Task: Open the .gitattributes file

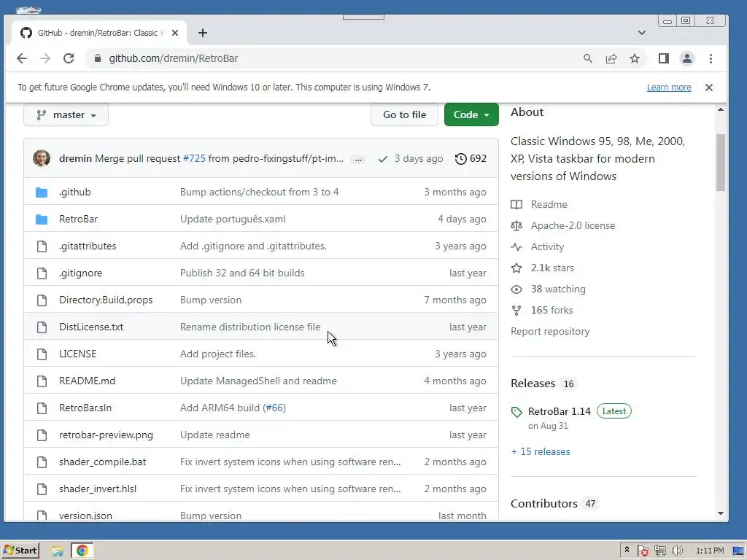Action: (x=88, y=246)
